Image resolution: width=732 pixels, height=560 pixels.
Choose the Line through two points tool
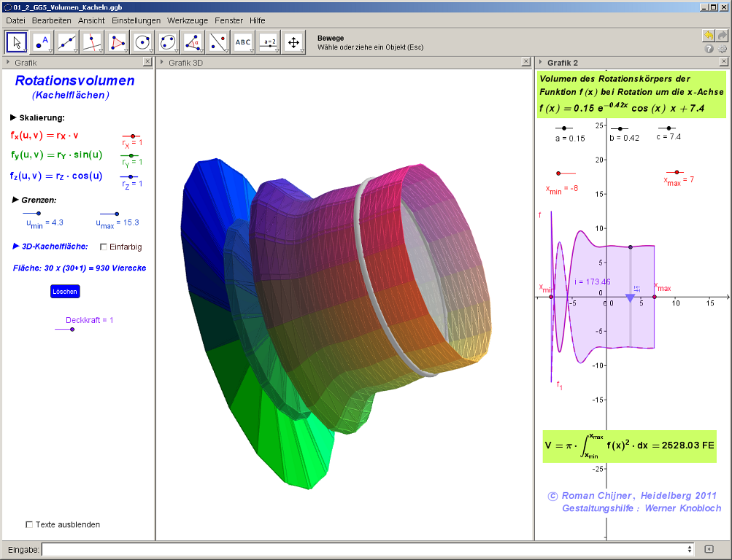click(67, 42)
